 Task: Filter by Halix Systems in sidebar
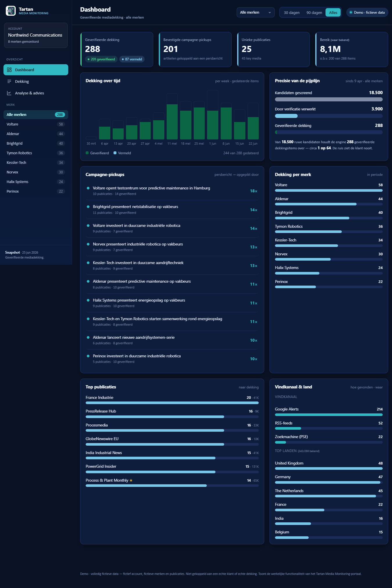(36, 182)
